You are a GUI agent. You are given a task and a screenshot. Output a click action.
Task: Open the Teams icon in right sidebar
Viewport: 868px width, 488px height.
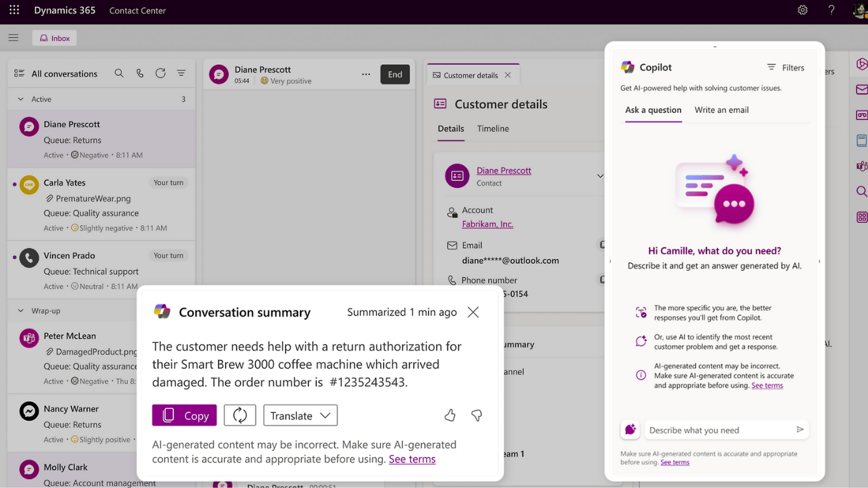(x=862, y=166)
